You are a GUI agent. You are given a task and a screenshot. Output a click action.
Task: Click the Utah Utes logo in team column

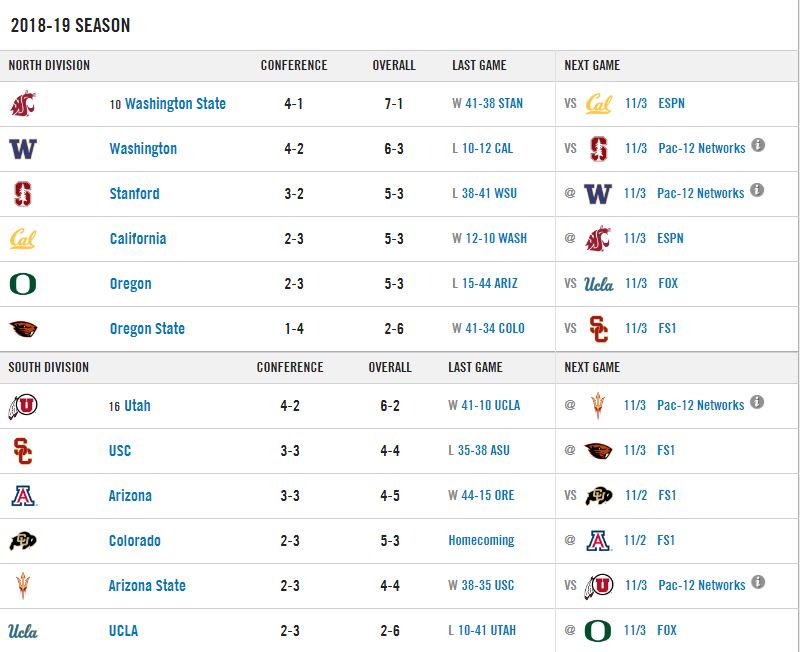click(x=22, y=406)
